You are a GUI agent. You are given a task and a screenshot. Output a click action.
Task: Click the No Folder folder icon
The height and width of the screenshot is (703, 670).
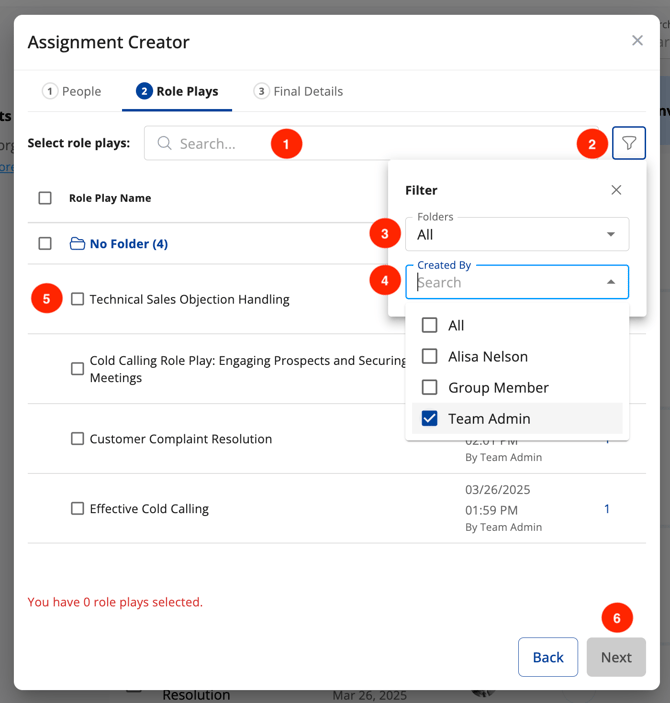77,244
